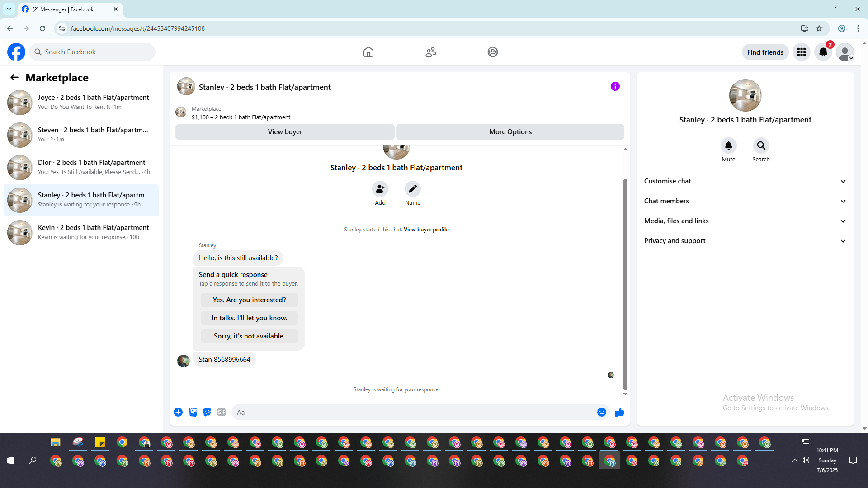Click the GIF icon in composer

click(222, 412)
